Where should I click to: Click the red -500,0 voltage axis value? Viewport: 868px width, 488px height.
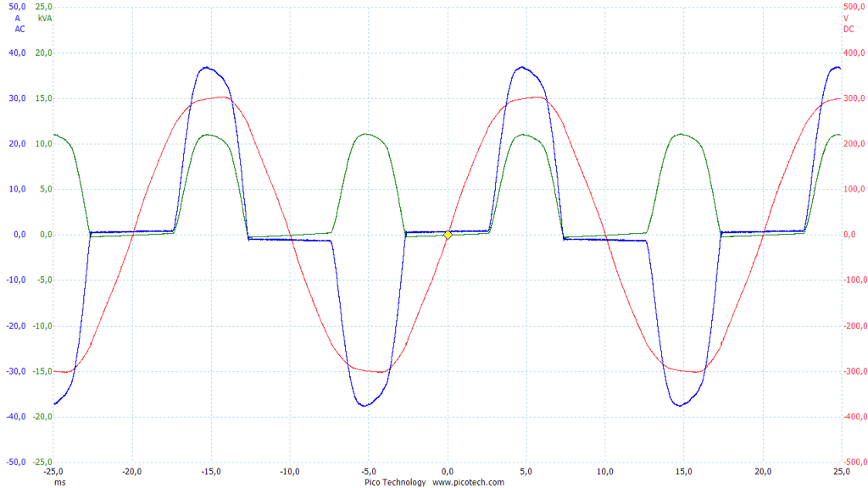click(852, 462)
